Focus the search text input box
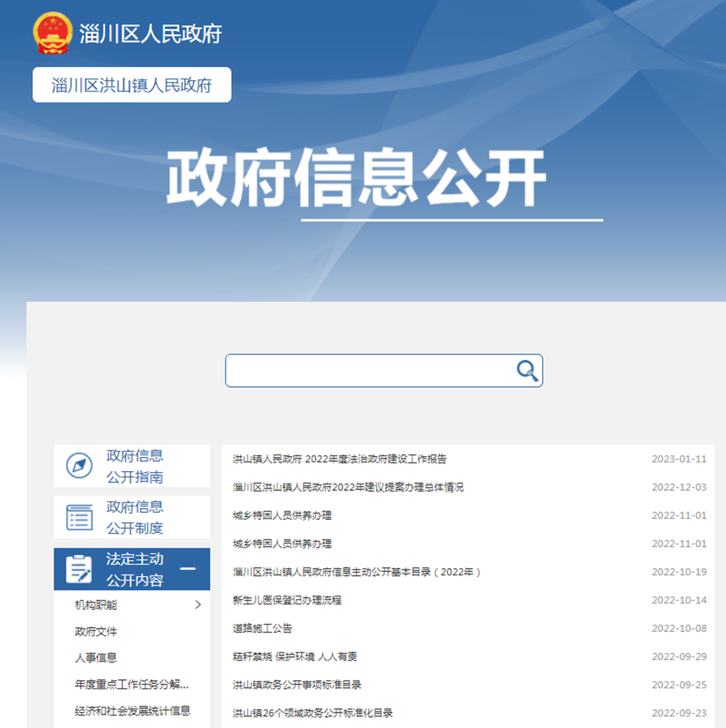The image size is (726, 728). coord(370,371)
